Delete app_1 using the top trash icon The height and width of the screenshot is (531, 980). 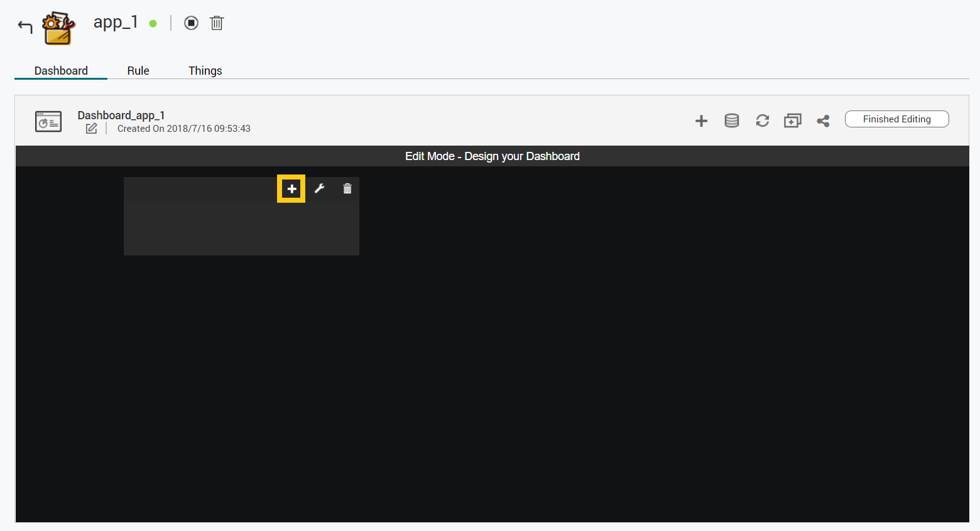pos(217,23)
